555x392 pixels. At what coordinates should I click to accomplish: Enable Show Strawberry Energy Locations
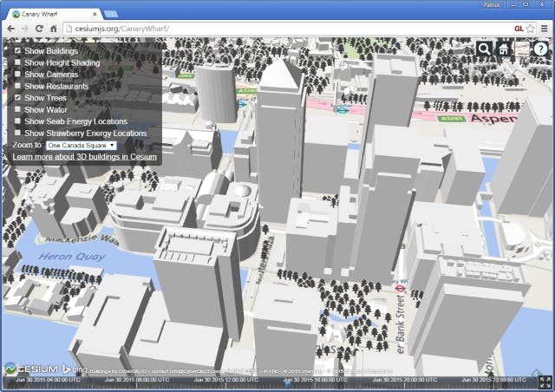pyautogui.click(x=17, y=133)
